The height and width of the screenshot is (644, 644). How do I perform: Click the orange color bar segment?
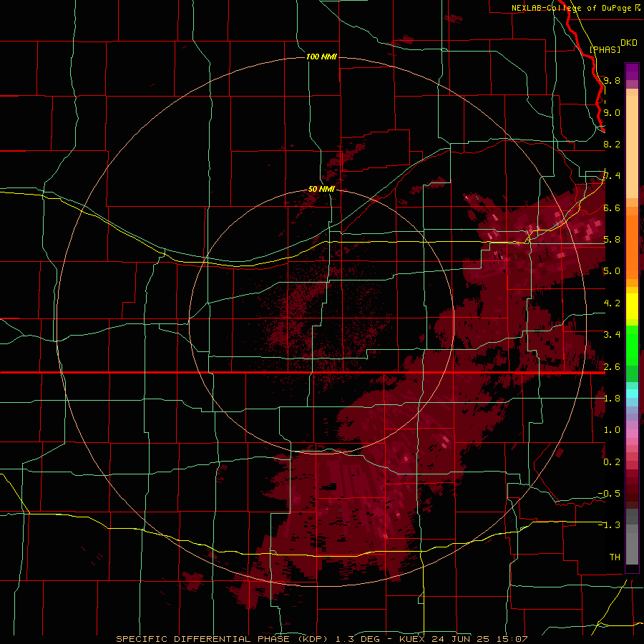pyautogui.click(x=632, y=246)
